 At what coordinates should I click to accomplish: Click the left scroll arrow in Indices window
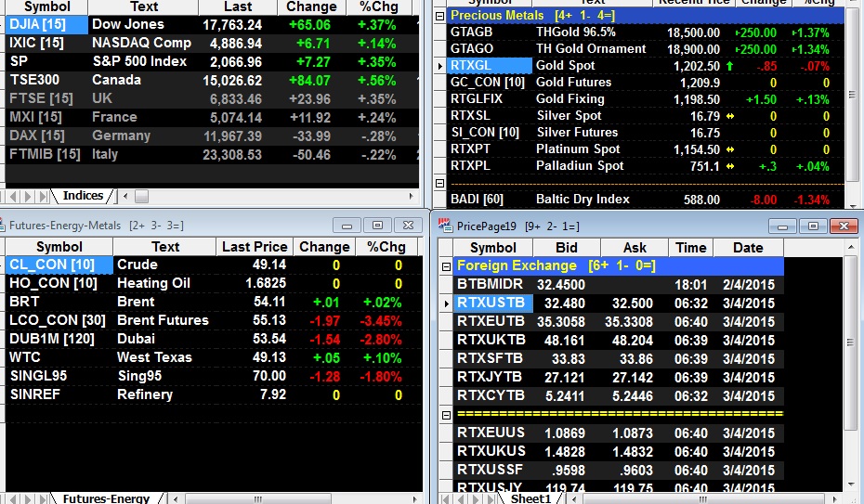click(x=125, y=196)
